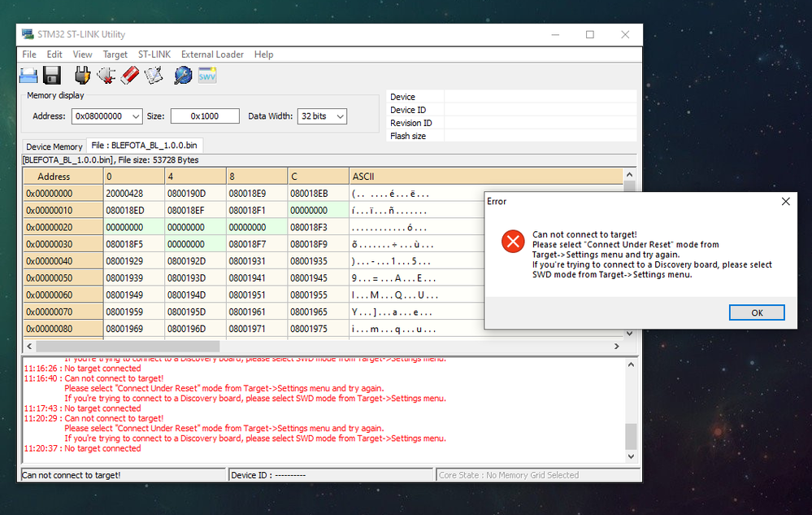The height and width of the screenshot is (515, 812).
Task: Click the ASCII column header
Action: coord(486,177)
